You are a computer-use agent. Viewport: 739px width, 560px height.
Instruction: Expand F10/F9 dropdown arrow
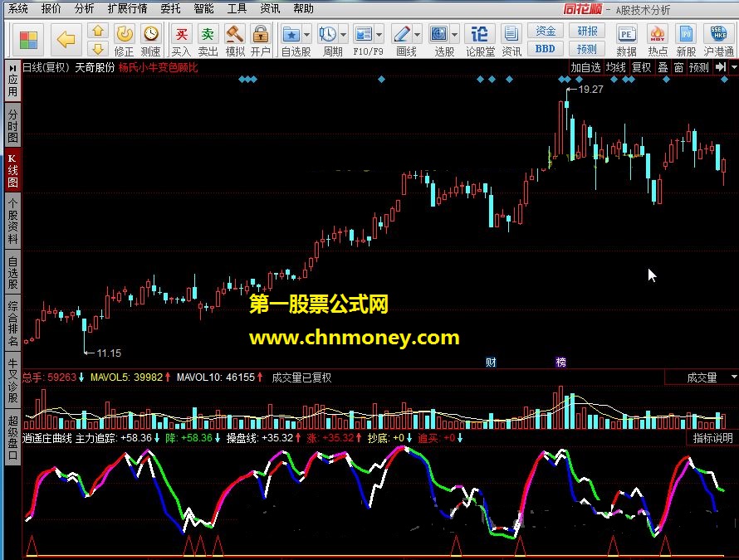[x=379, y=35]
